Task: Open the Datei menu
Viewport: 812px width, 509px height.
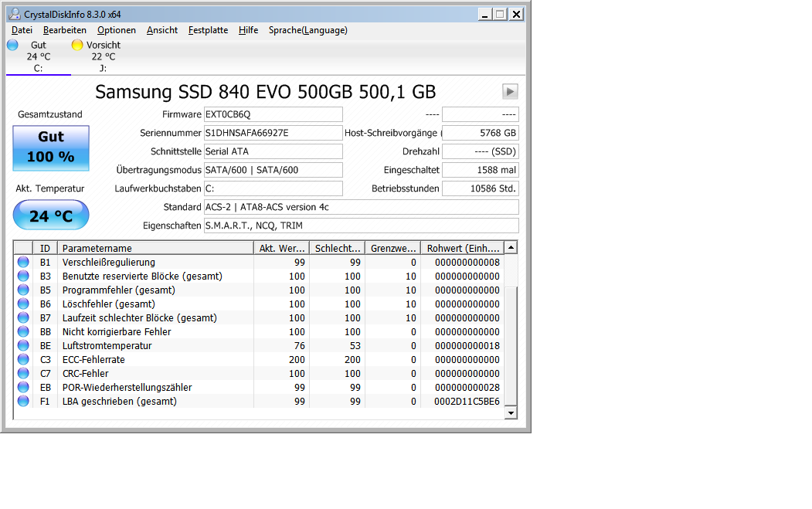Action: click(22, 30)
